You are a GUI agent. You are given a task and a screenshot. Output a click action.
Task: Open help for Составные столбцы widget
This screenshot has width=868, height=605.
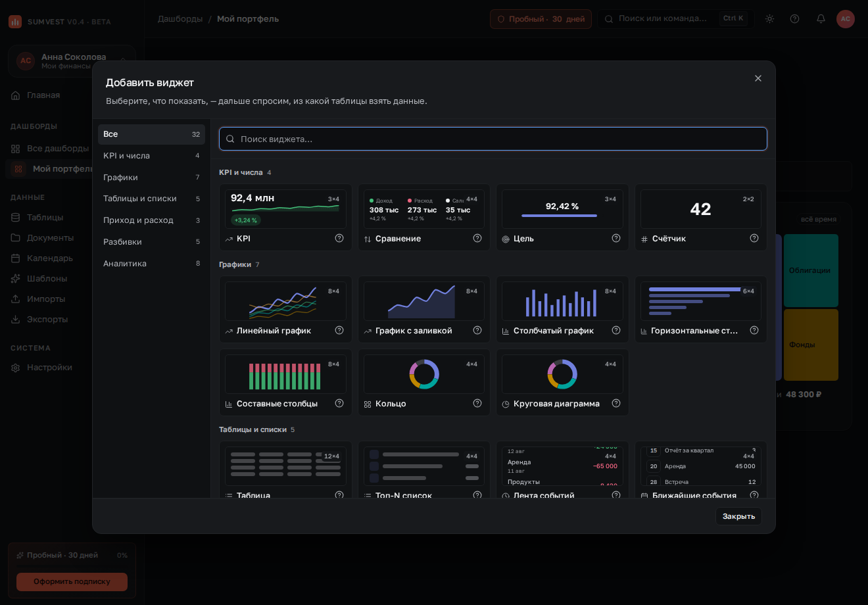tap(339, 403)
